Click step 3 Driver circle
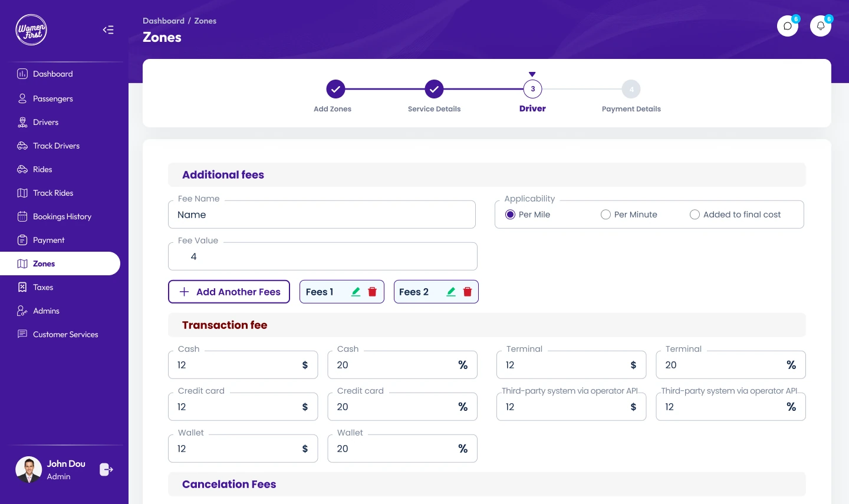 click(x=532, y=89)
